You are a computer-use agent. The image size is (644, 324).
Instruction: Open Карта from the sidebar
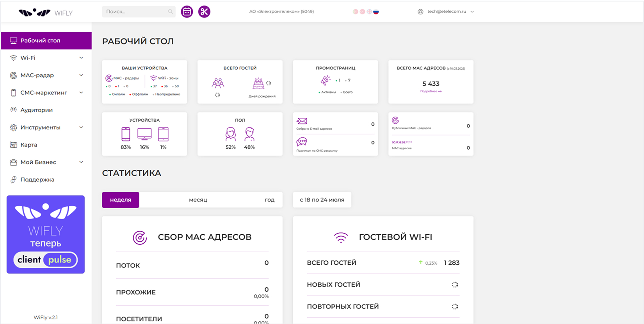click(x=29, y=145)
